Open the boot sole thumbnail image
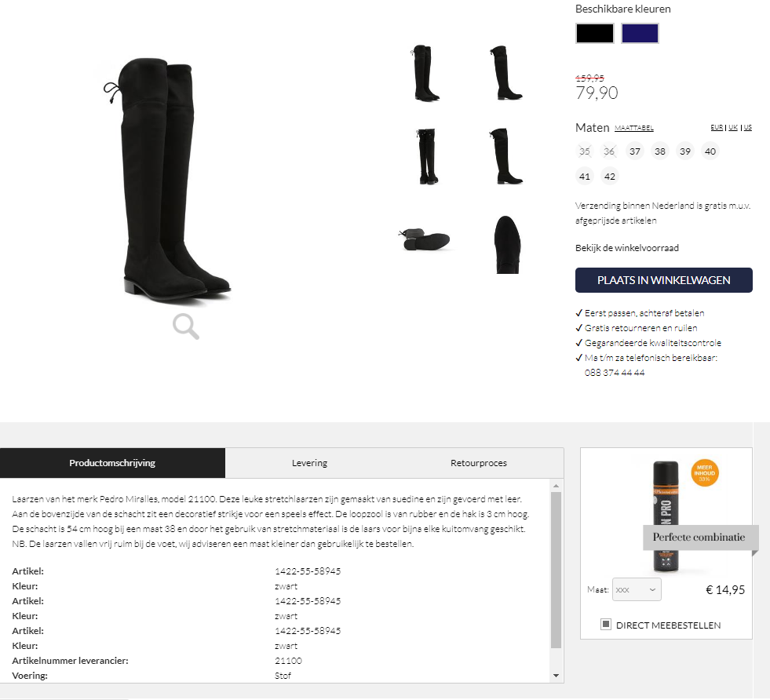 click(x=425, y=239)
